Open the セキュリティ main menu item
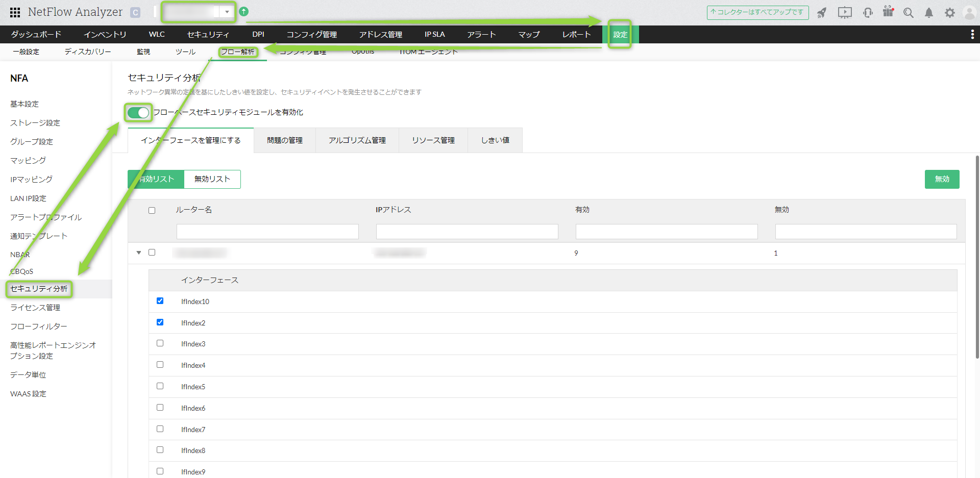980x478 pixels. (x=208, y=34)
